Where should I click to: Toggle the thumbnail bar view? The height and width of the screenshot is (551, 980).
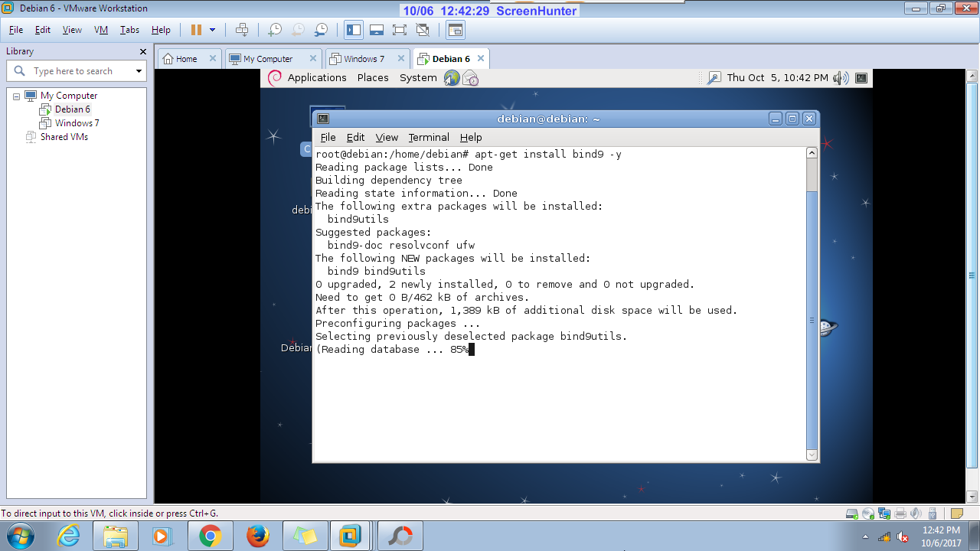[x=377, y=30]
